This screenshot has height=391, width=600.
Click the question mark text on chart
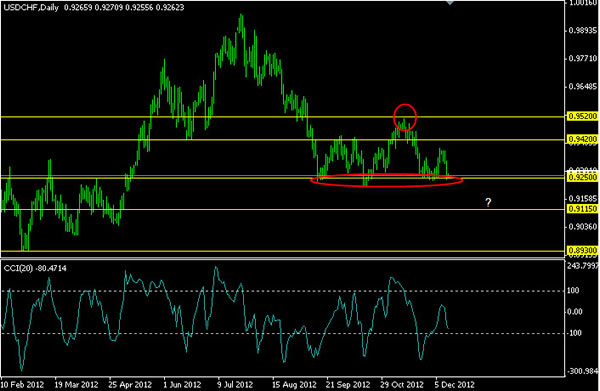pos(488,202)
